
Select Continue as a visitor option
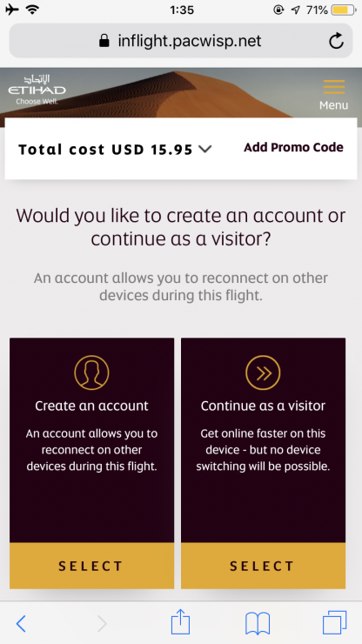[263, 566]
